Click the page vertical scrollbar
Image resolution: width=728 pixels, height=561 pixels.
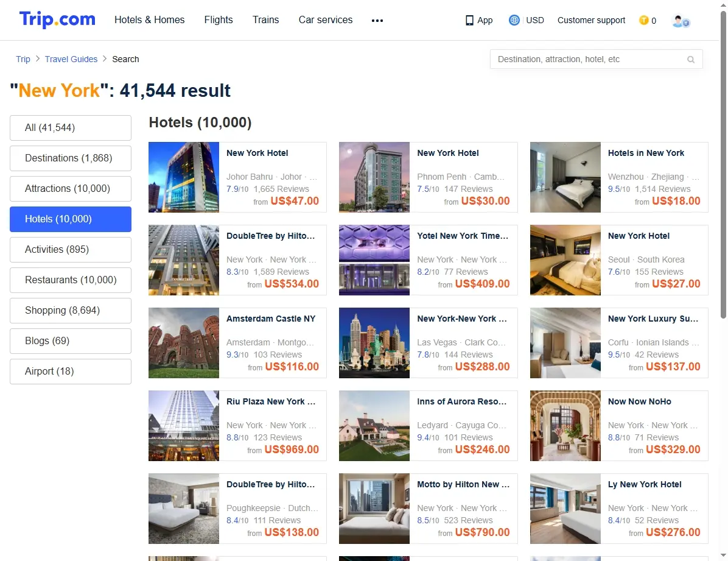[723, 165]
